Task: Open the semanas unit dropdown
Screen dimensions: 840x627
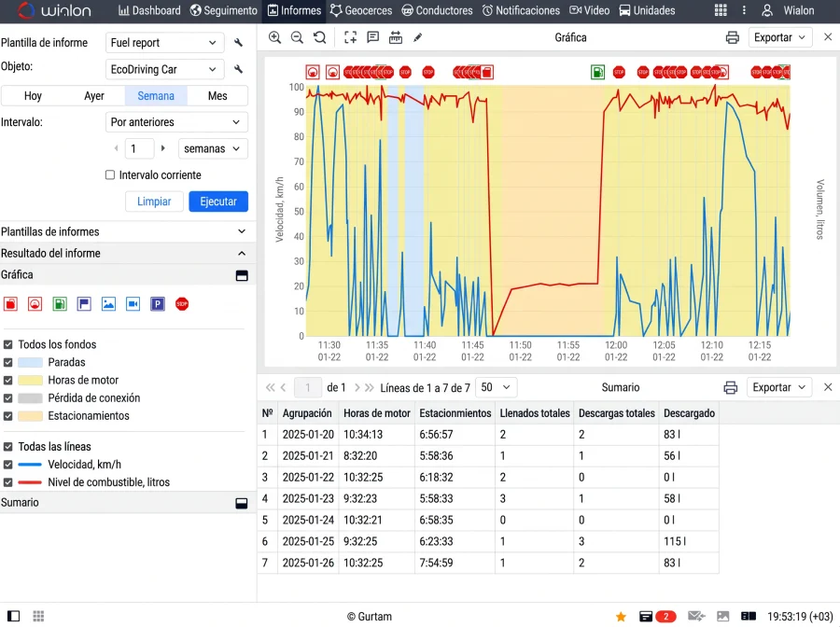Action: (213, 149)
